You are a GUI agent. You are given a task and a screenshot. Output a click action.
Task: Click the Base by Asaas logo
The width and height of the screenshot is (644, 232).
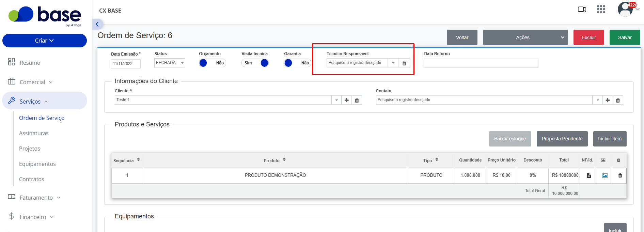pyautogui.click(x=45, y=16)
